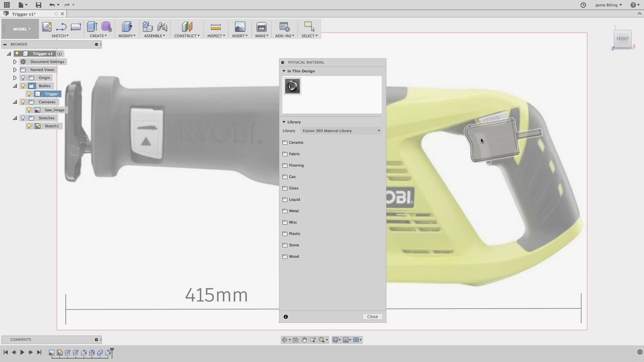Viewport: 644px width, 362px height.
Task: Open the Sketch tool menu
Action: point(60,36)
